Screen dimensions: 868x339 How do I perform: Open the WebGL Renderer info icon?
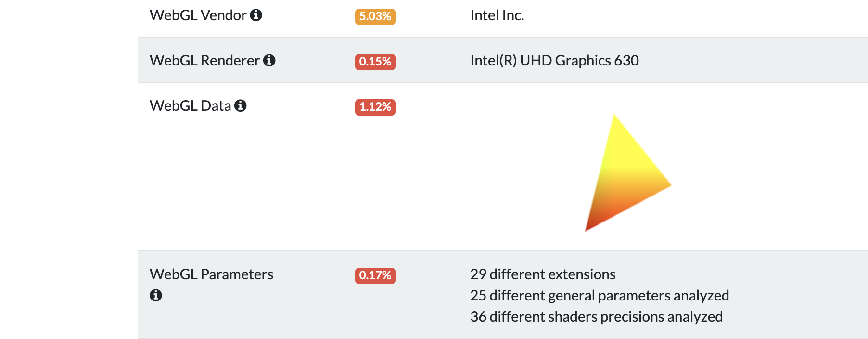tap(269, 61)
